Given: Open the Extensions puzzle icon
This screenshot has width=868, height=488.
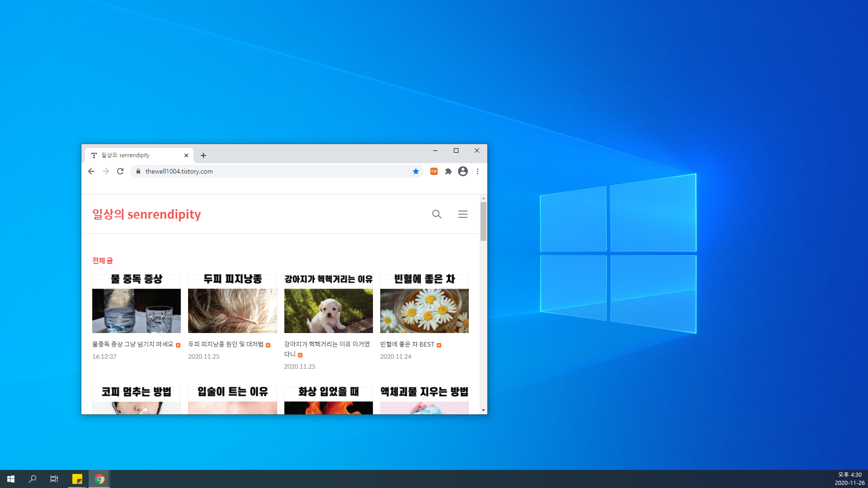Looking at the screenshot, I should tap(448, 171).
